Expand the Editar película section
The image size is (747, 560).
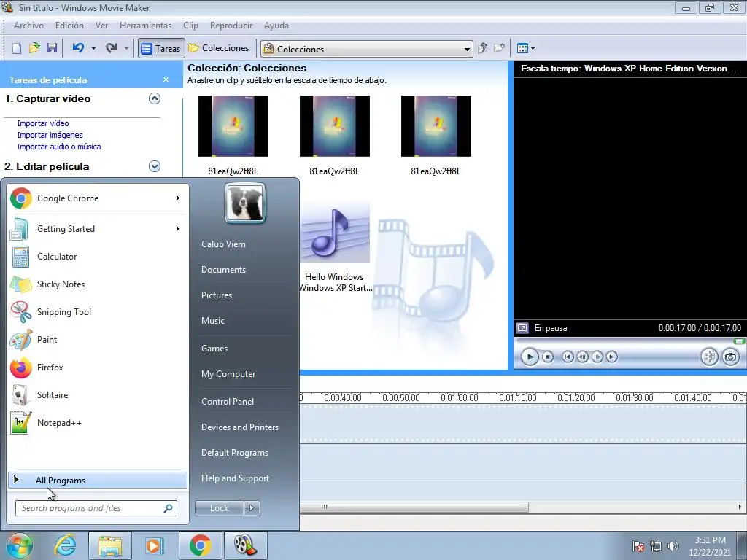tap(155, 166)
